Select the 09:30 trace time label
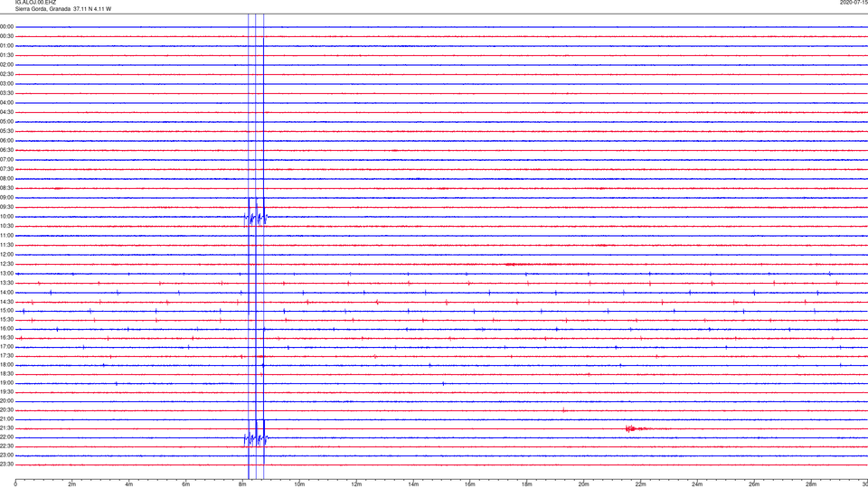This screenshot has width=868, height=488. pyautogui.click(x=7, y=208)
